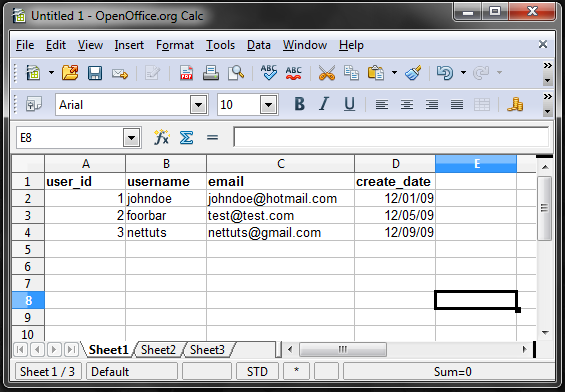
Task: Toggle Bold formatting
Action: tap(299, 104)
